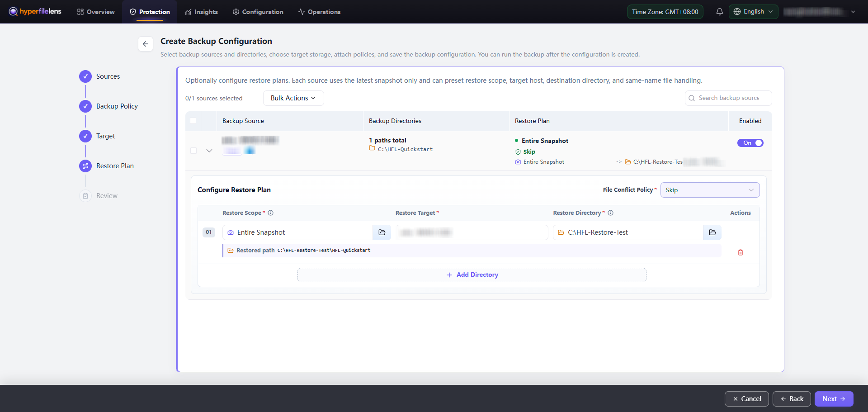
Task: Switch to the Insights tab
Action: point(201,12)
